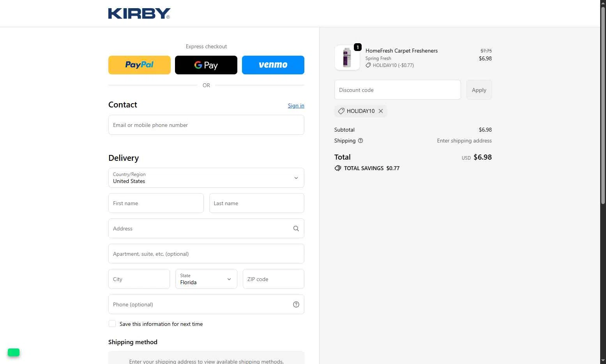Image resolution: width=606 pixels, height=364 pixels.
Task: Click the 'Spring Fresh' variant text
Action: click(378, 58)
